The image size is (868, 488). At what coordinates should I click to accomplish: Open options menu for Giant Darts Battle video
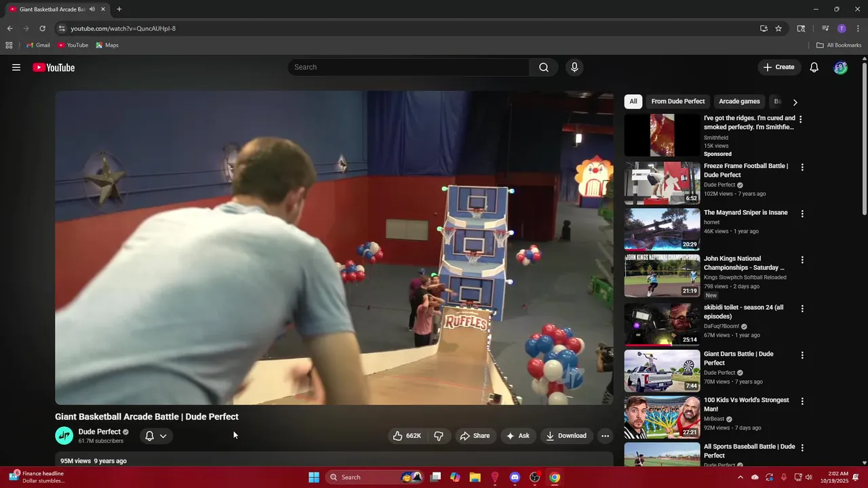(x=802, y=355)
